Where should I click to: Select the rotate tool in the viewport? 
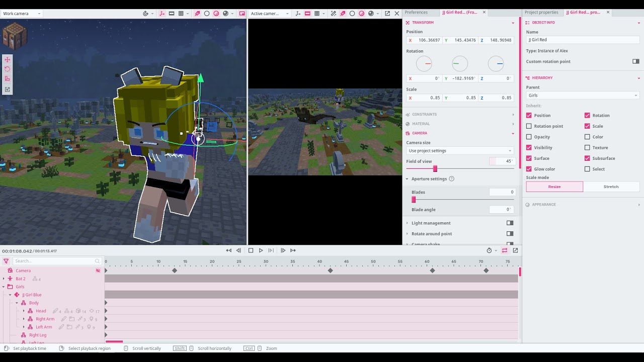[8, 69]
